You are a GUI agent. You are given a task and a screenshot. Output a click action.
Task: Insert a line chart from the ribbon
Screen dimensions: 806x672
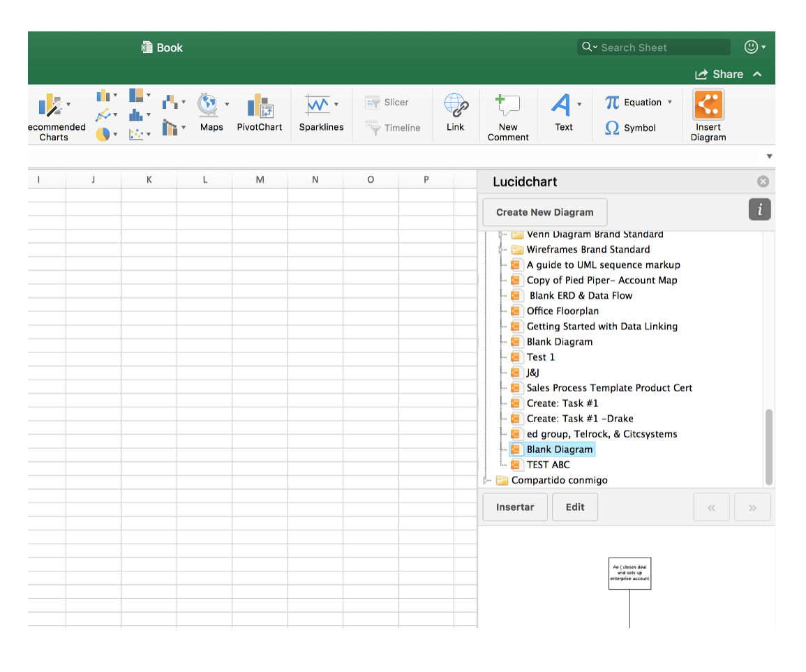click(x=103, y=114)
